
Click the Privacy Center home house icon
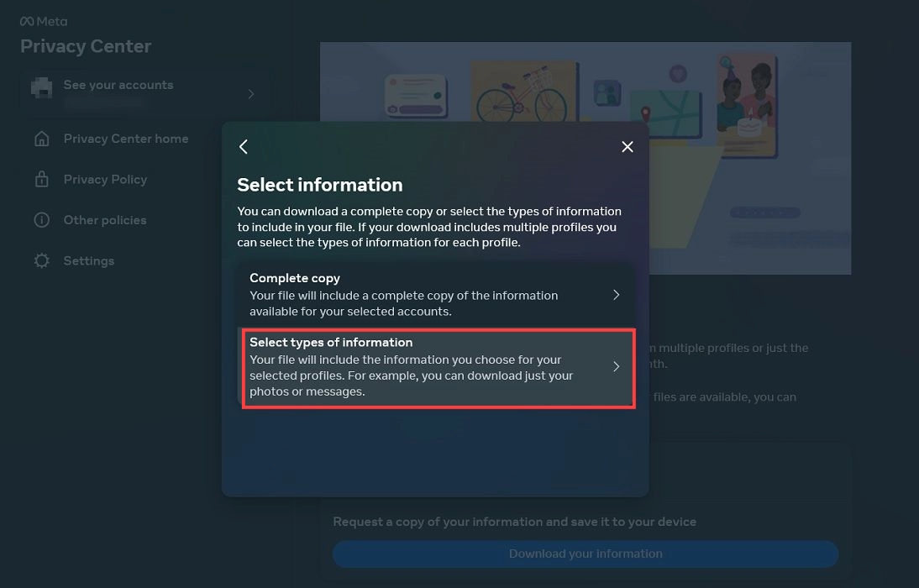pos(41,138)
